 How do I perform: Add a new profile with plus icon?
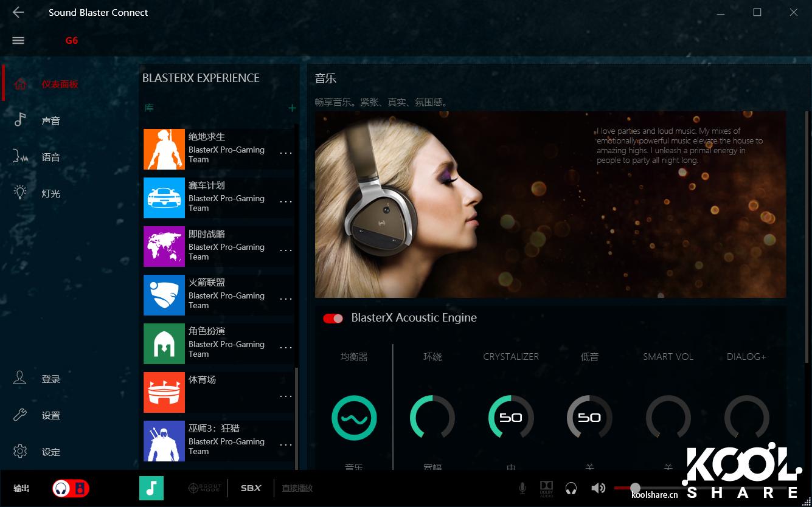(x=292, y=108)
